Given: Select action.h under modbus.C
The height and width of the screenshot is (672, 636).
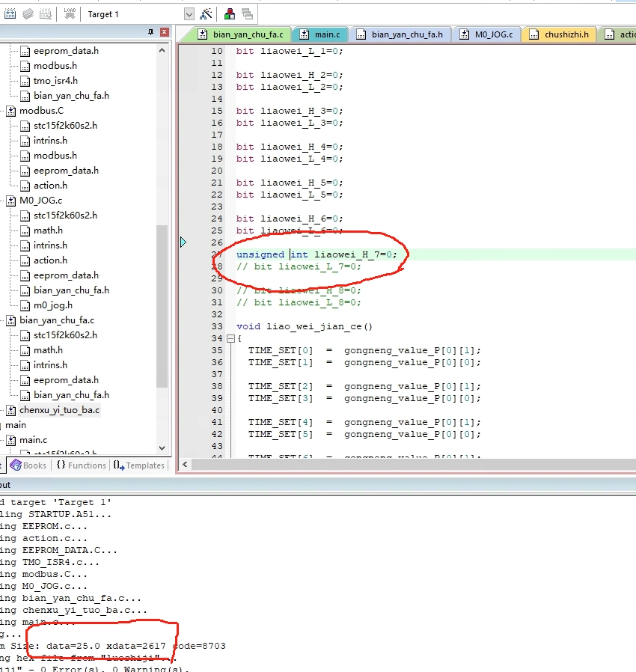Looking at the screenshot, I should point(50,186).
